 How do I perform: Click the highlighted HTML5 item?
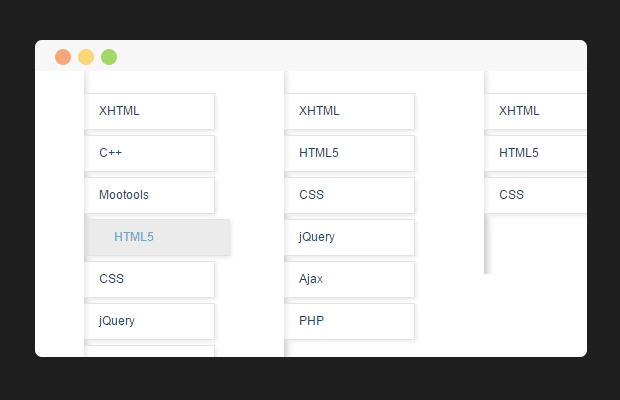pyautogui.click(x=157, y=237)
